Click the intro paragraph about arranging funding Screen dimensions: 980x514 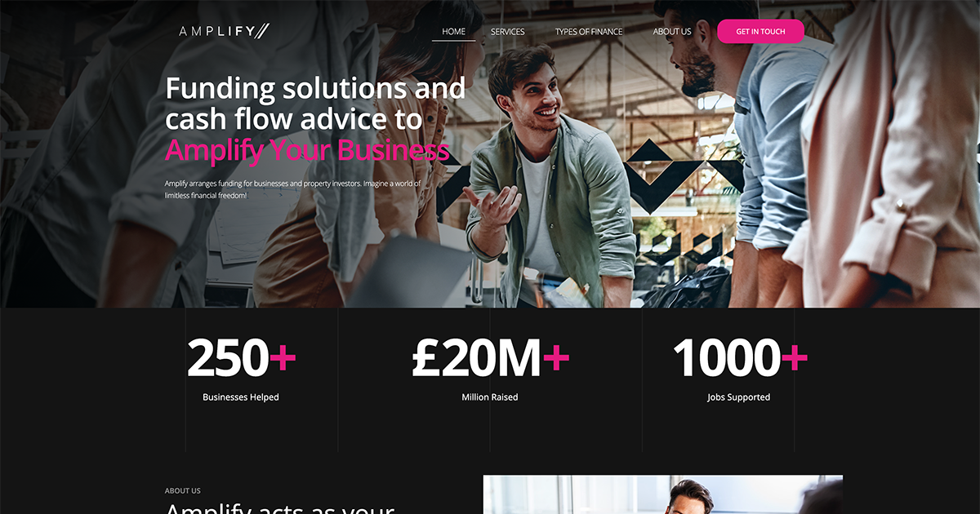pos(292,189)
